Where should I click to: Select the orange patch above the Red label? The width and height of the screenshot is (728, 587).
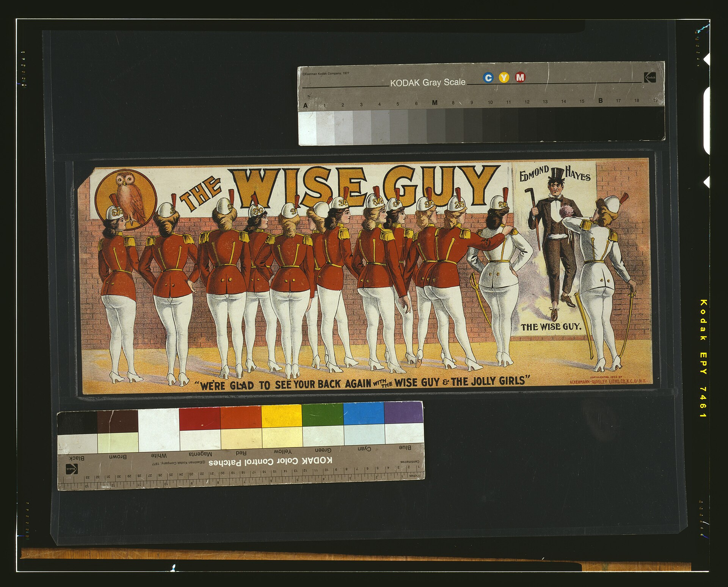point(241,417)
